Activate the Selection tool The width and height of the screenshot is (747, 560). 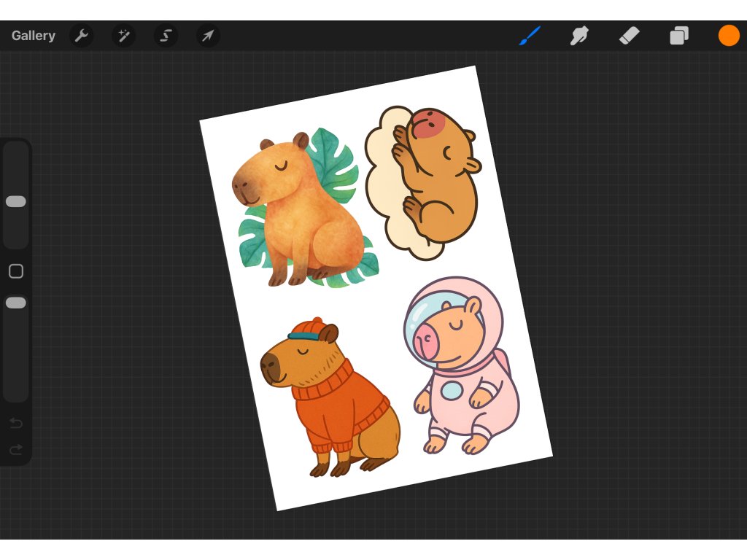click(166, 36)
